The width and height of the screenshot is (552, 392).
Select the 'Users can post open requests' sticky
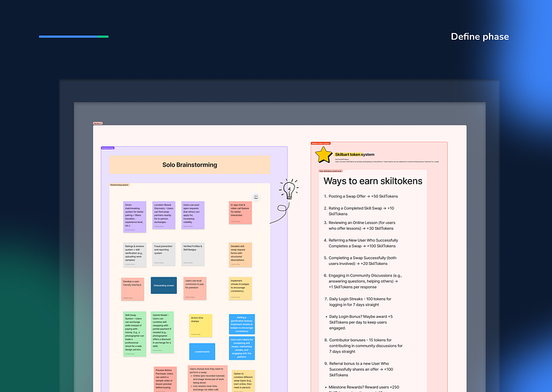(192, 215)
